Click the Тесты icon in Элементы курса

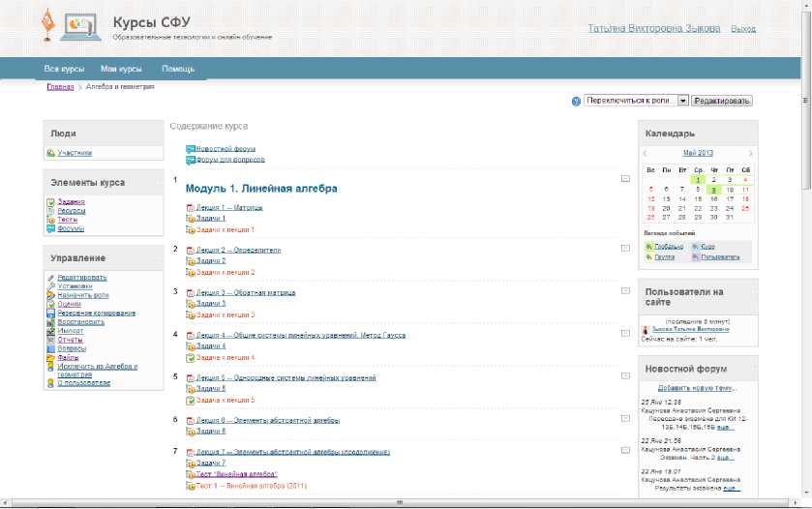point(50,220)
